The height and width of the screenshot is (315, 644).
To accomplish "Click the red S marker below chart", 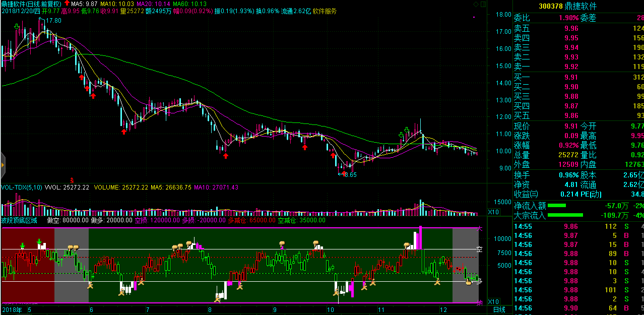I will [72, 180].
